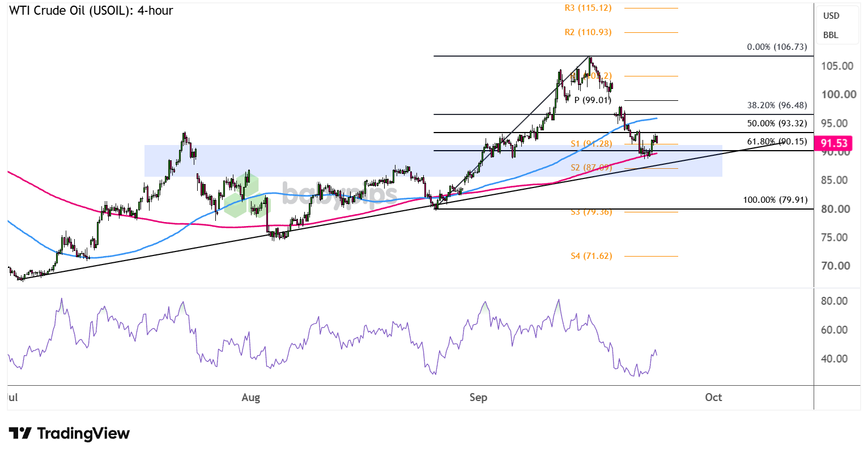
Task: Click the Sep marker on time axis
Action: 478,398
